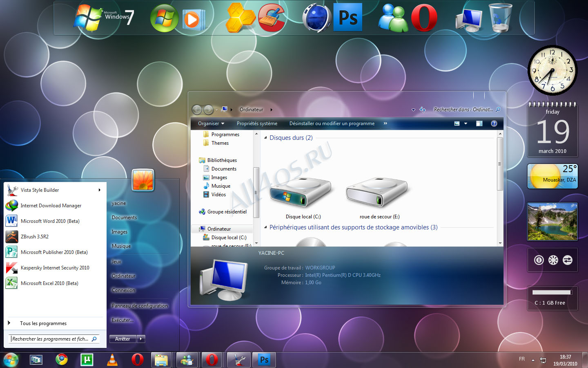Screen dimensions: 588x368
Task: Open address bar history dropdown
Action: [413, 110]
